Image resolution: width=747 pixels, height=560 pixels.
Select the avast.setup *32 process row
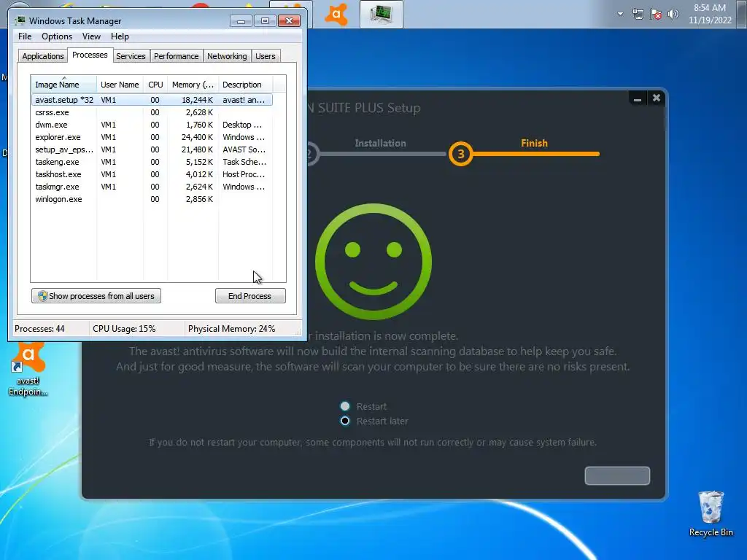tap(152, 100)
